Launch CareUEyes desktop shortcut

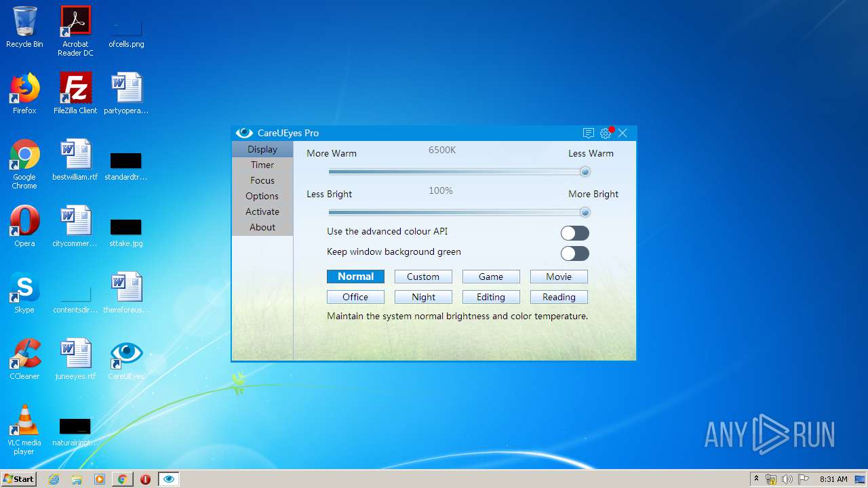click(x=126, y=359)
